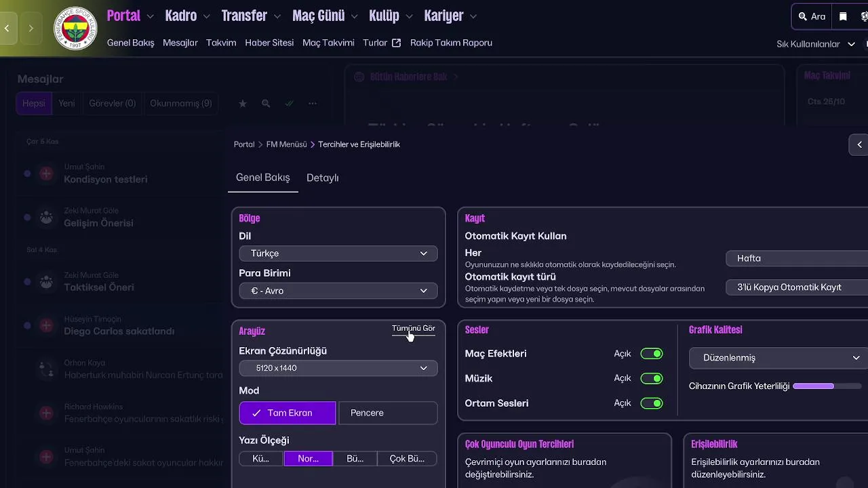
Task: Click the star icon in Mesajlar toolbar
Action: click(243, 104)
